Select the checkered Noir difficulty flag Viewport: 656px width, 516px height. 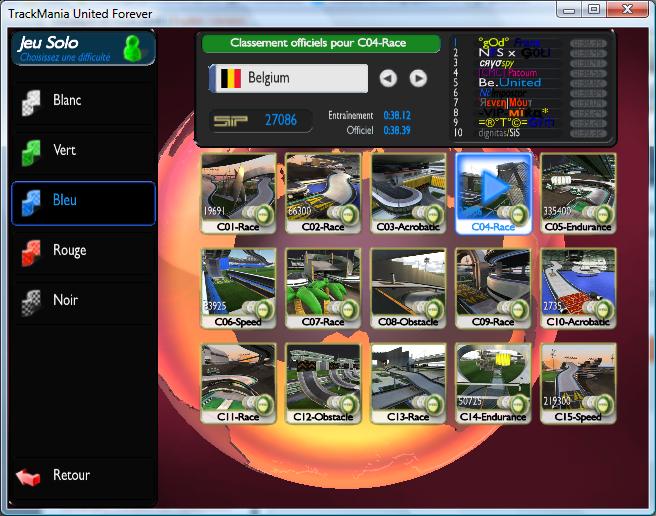pyautogui.click(x=32, y=301)
